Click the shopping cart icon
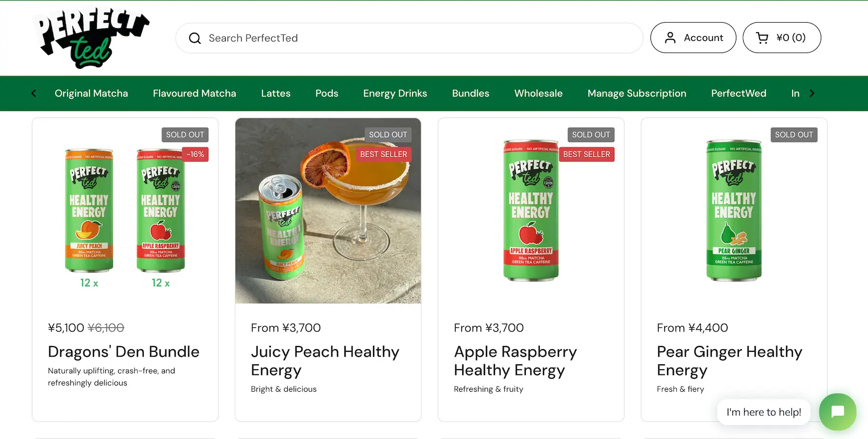This screenshot has width=868, height=439. 762,38
